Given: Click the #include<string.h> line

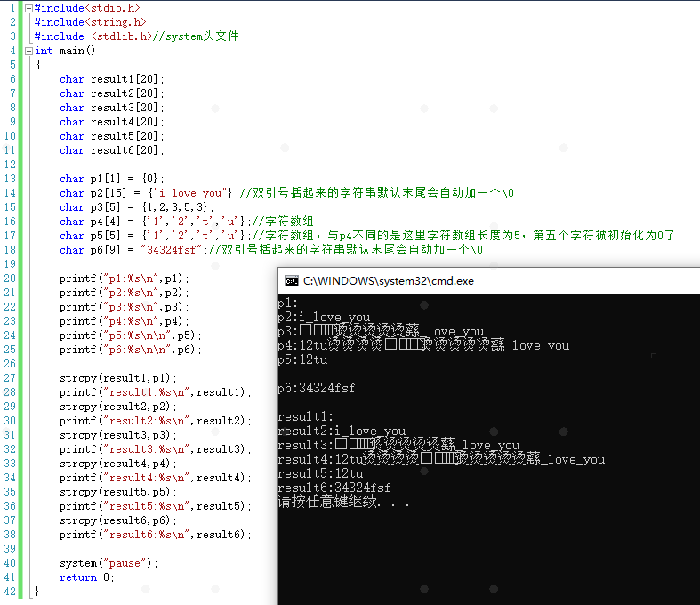Looking at the screenshot, I should (x=90, y=22).
